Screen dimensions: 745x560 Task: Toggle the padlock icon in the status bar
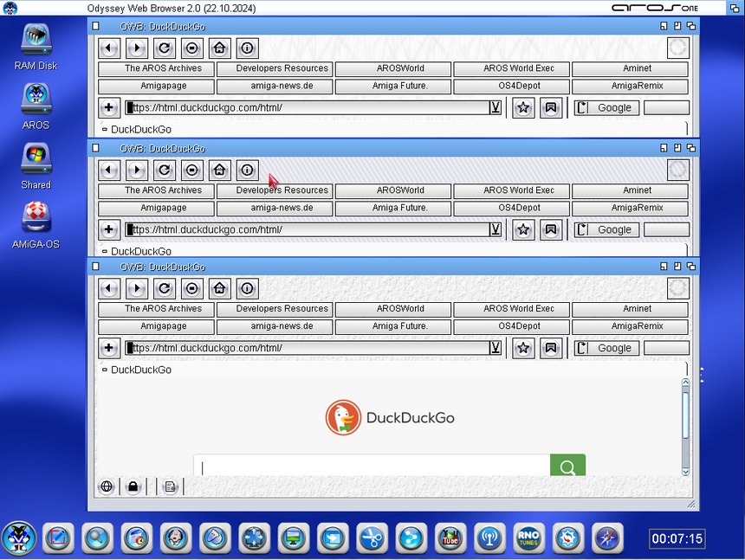click(133, 486)
